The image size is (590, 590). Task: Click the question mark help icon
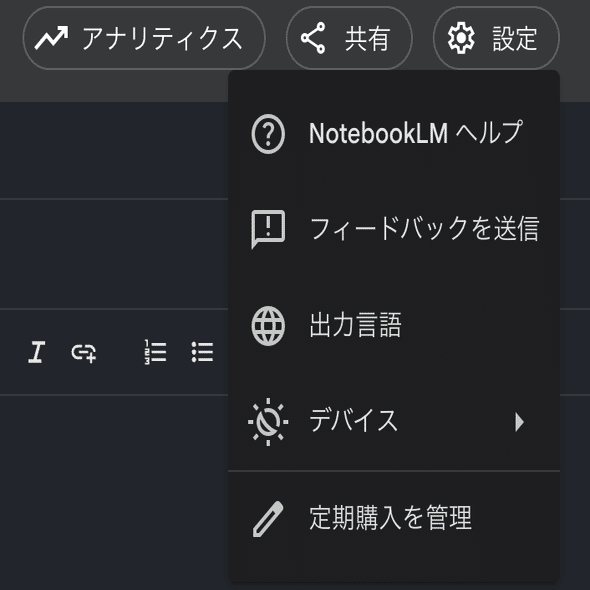(268, 134)
